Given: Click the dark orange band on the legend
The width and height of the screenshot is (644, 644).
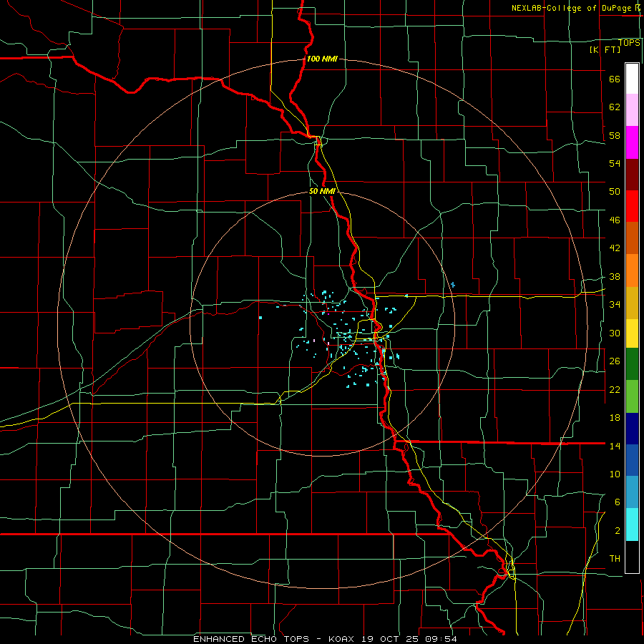Looking at the screenshot, I should click(632, 238).
